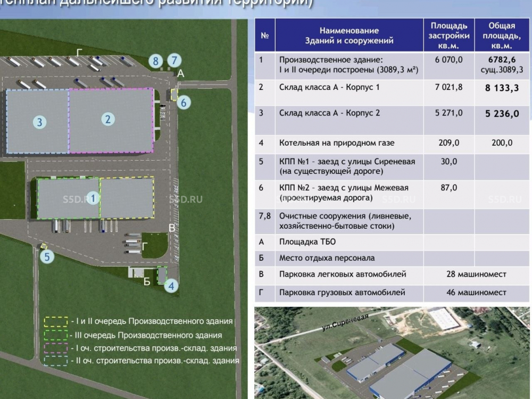Click the 'Наименование Зданий и сооружений' column header

pos(349,36)
